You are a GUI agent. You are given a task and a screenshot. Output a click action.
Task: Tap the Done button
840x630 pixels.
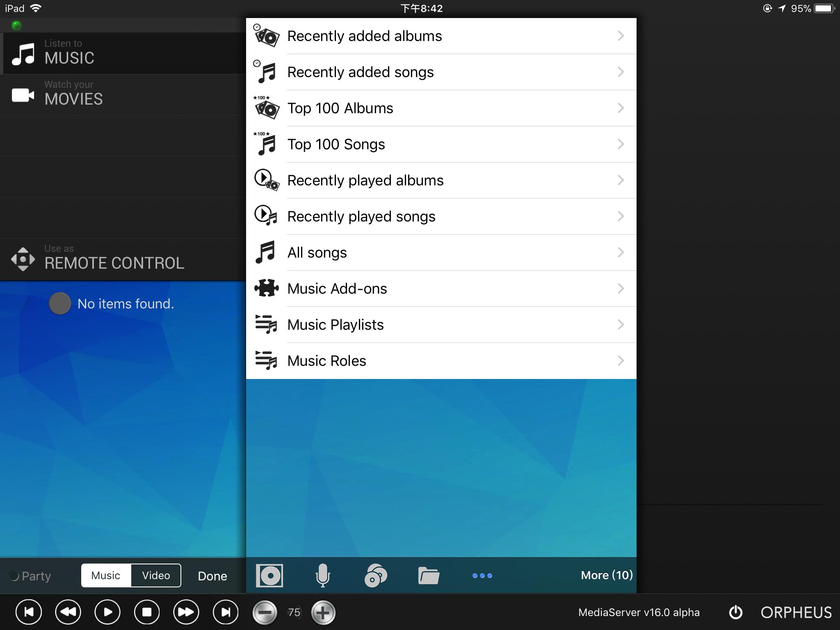212,576
